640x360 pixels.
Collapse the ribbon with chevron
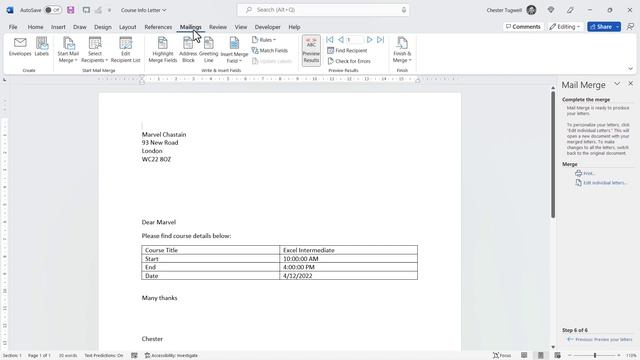630,69
